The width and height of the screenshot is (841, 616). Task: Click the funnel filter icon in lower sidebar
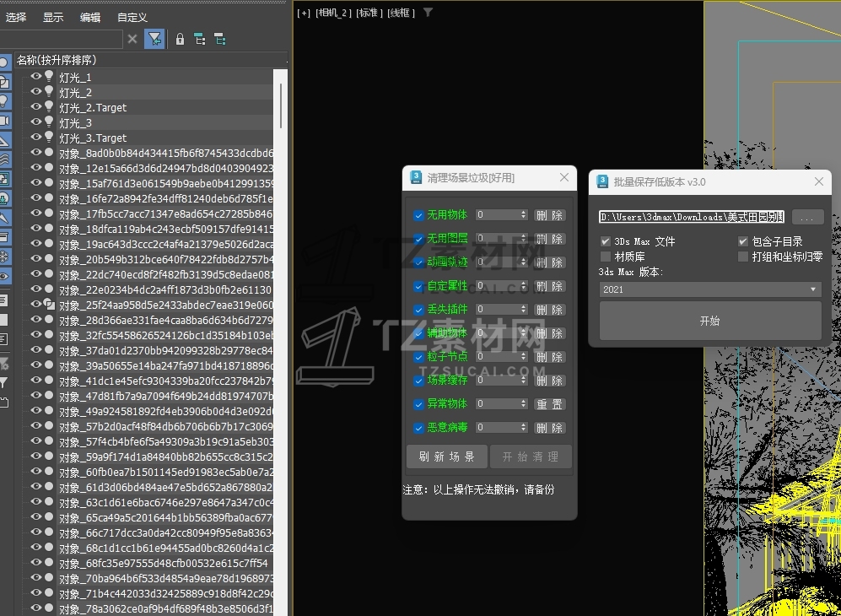(x=3, y=382)
